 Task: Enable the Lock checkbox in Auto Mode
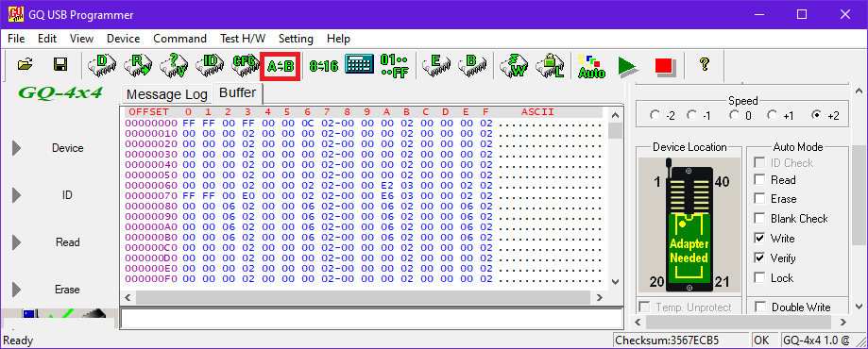tap(759, 277)
